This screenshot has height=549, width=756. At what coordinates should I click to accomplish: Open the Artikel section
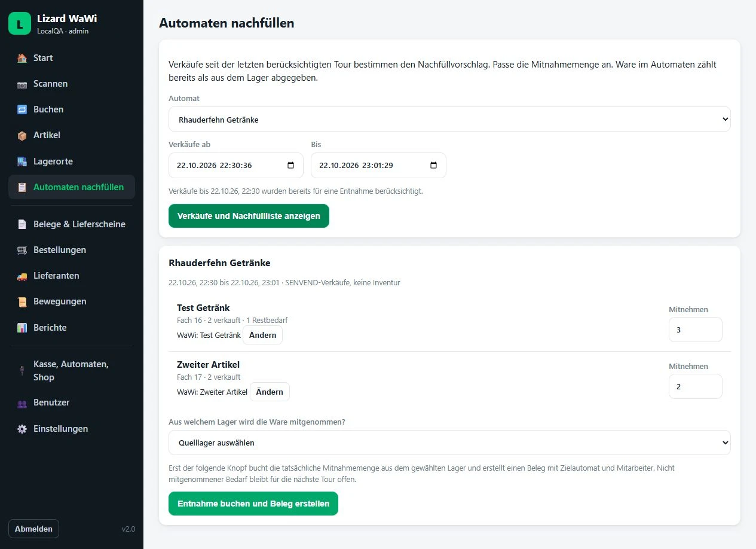pos(72,135)
